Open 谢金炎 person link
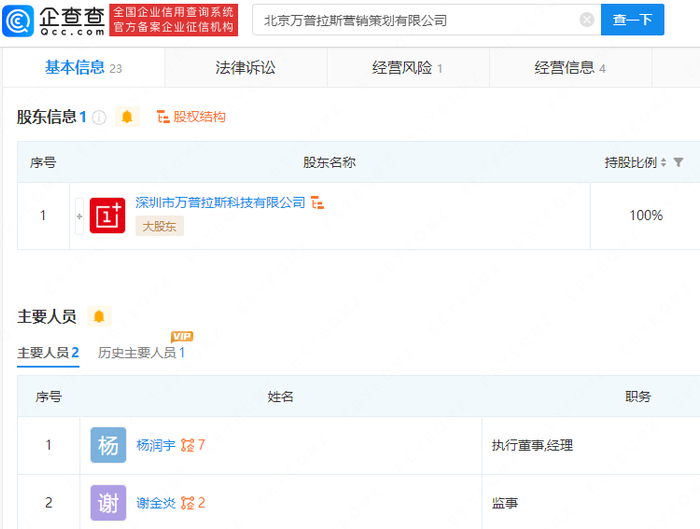Viewport: 700px width, 529px height. pyautogui.click(x=156, y=503)
